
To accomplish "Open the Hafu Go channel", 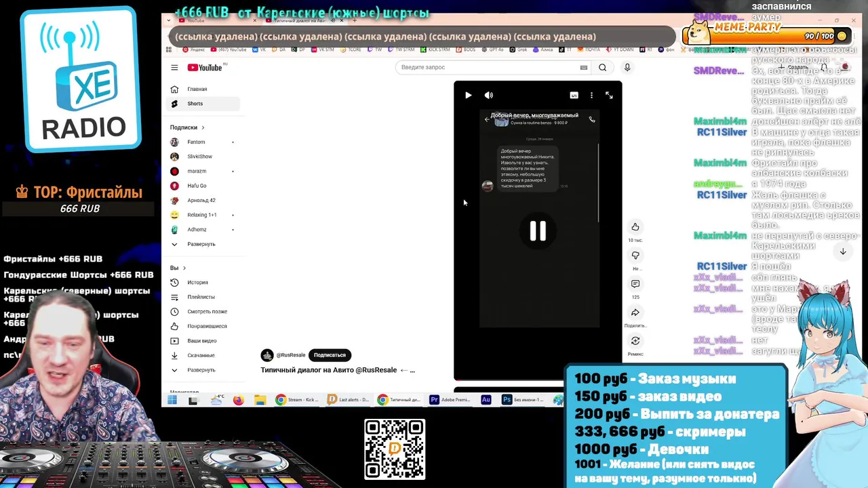I will 204,186.
